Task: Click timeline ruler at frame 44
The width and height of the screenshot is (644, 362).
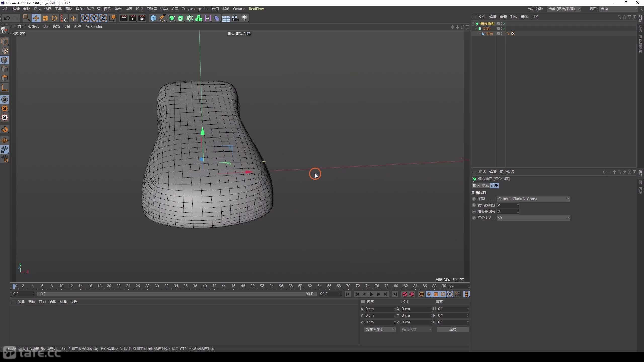Action: (x=224, y=286)
